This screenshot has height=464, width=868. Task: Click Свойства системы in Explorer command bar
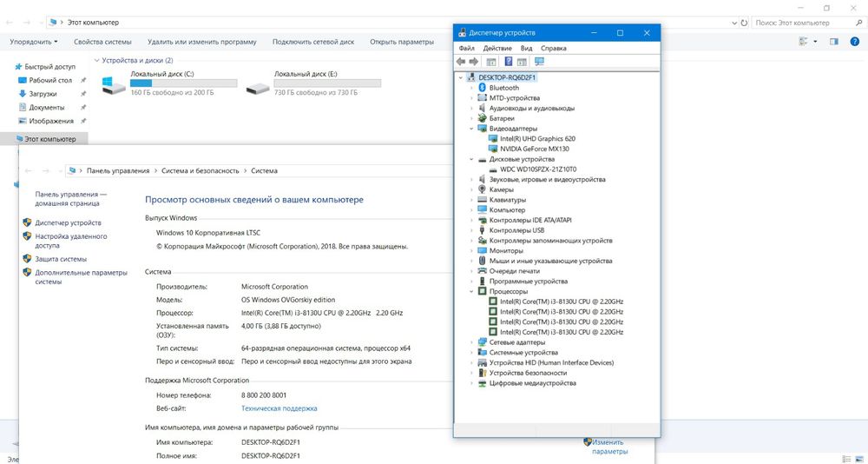pyautogui.click(x=103, y=42)
